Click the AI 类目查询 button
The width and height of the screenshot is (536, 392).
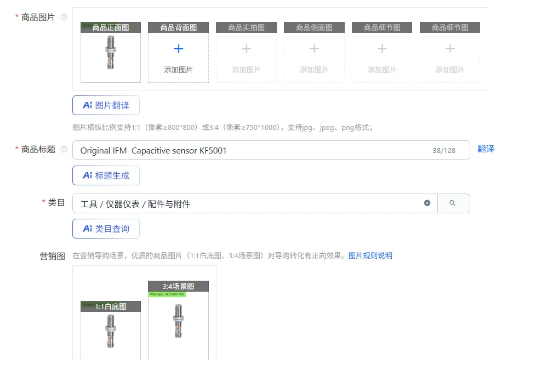(x=106, y=229)
